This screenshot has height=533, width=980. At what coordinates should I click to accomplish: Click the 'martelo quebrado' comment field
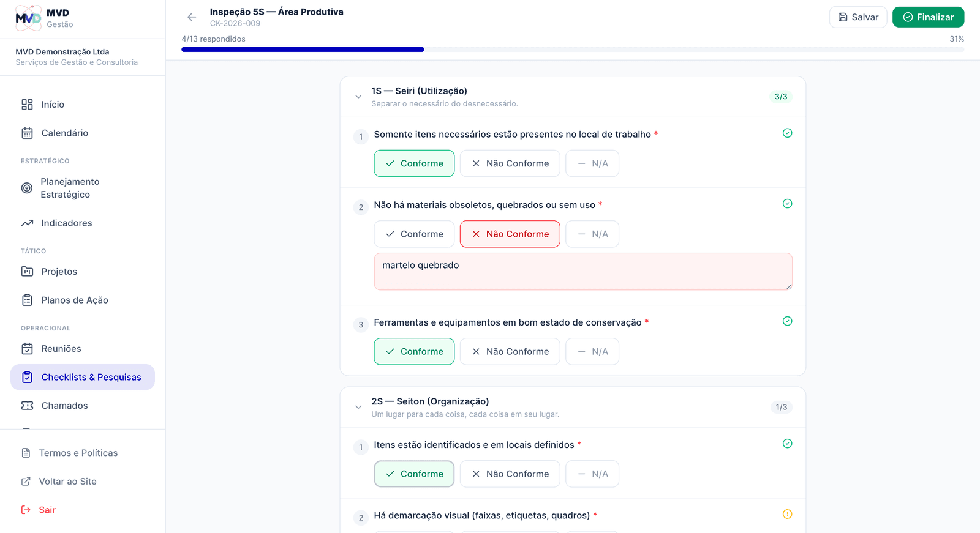583,272
